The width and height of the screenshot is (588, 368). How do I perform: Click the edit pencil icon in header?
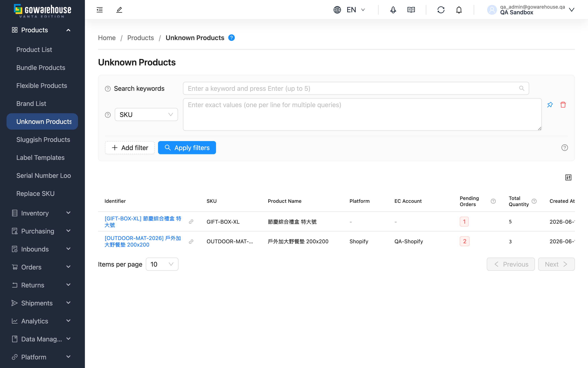point(119,10)
